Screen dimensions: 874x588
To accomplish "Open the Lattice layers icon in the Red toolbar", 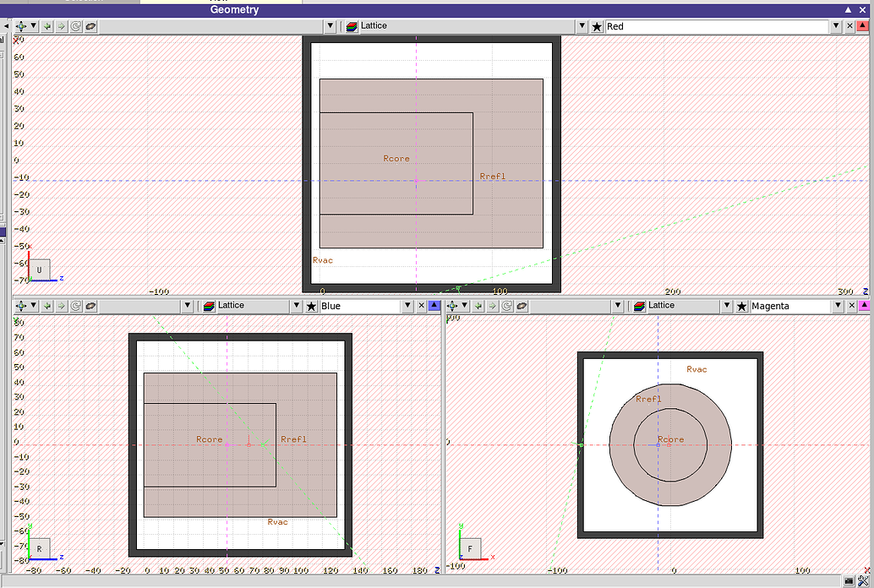I will pyautogui.click(x=351, y=26).
